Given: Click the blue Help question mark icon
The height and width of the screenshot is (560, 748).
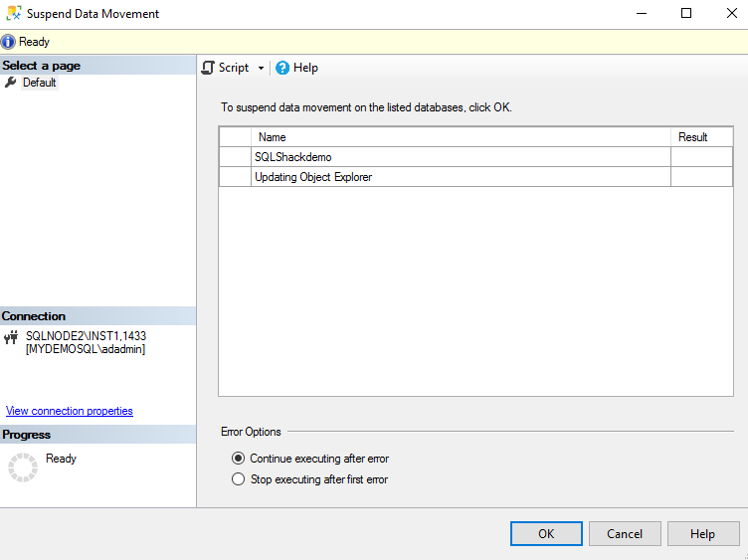Looking at the screenshot, I should 282,68.
